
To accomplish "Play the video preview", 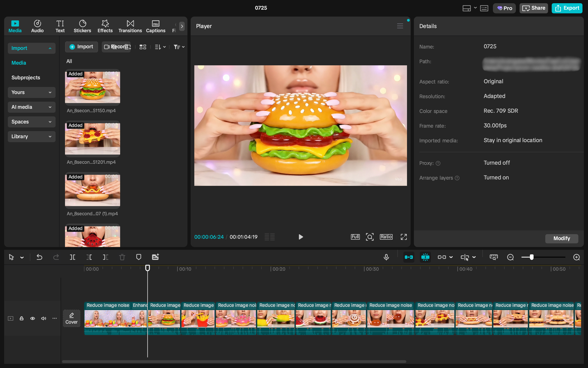I will point(300,237).
